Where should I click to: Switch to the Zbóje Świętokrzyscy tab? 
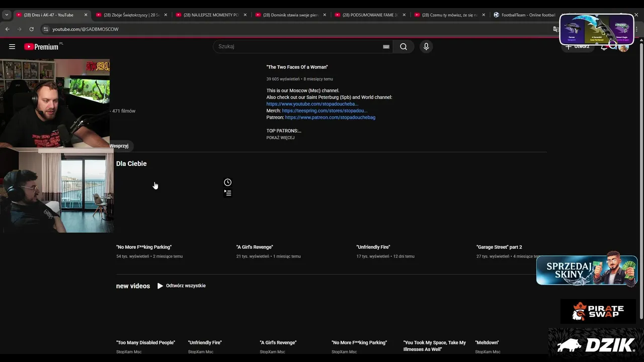point(131,15)
